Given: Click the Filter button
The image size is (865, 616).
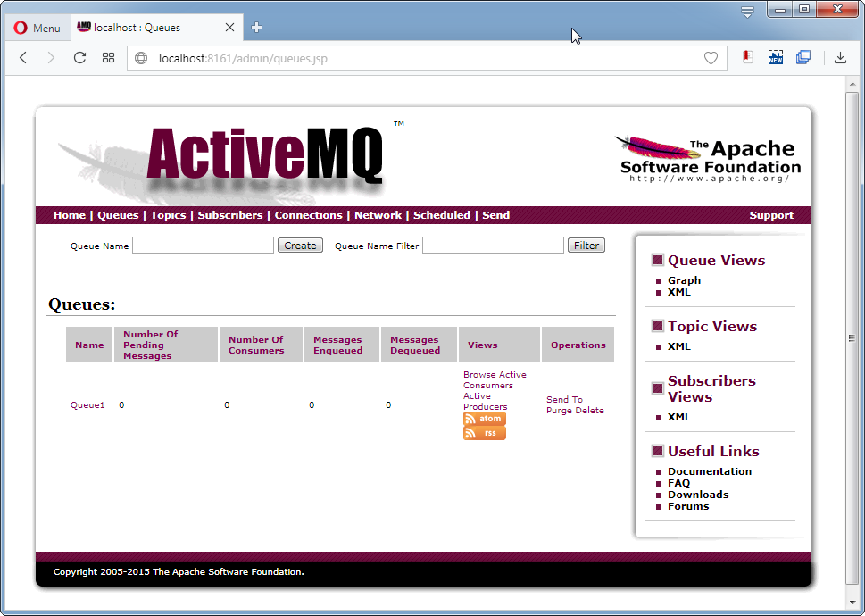Looking at the screenshot, I should (x=586, y=246).
